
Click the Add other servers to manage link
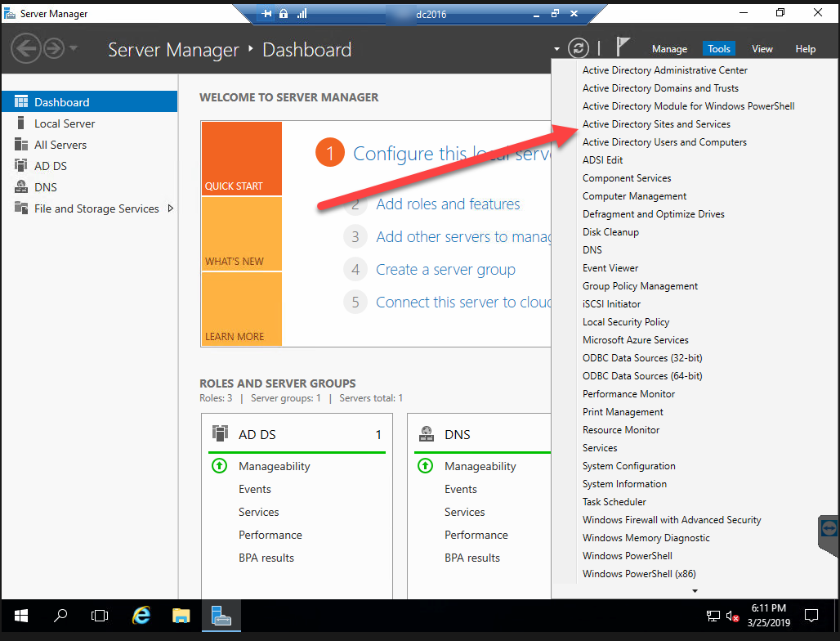463,237
